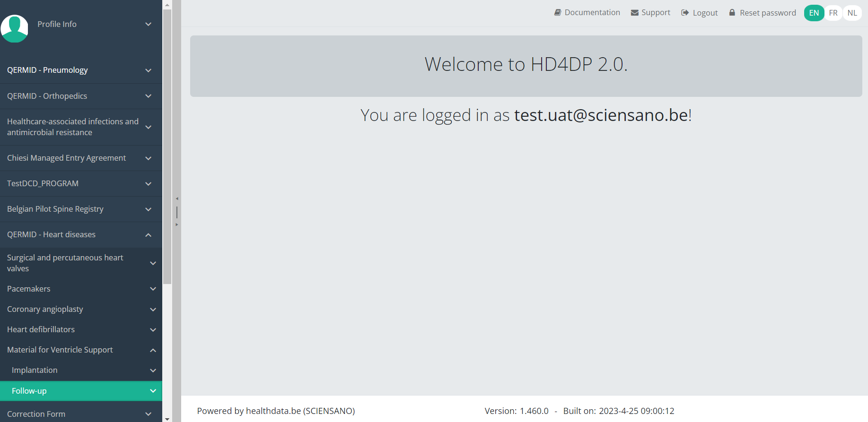This screenshot has width=868, height=422.
Task: Switch language to EN
Action: pos(814,13)
